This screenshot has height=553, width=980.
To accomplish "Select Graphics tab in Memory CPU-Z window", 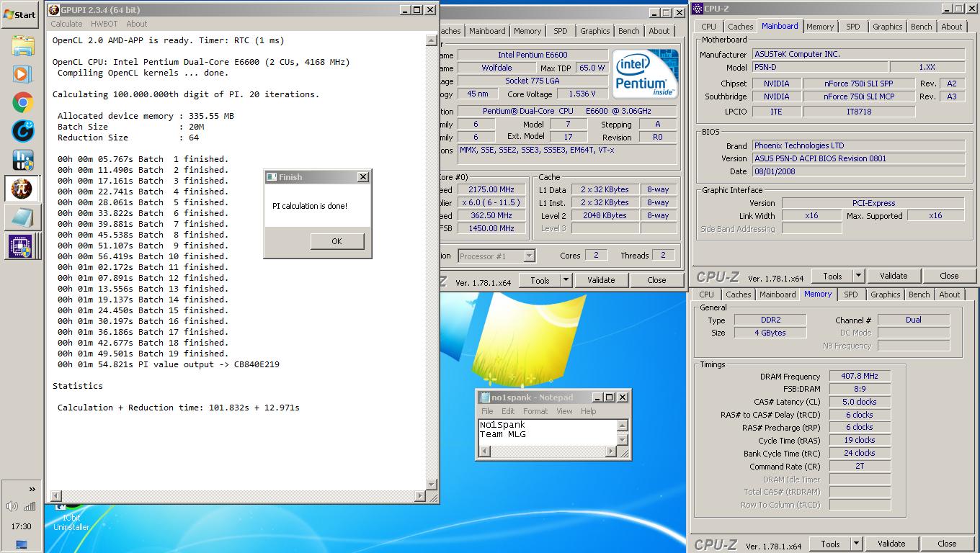I will (x=885, y=295).
